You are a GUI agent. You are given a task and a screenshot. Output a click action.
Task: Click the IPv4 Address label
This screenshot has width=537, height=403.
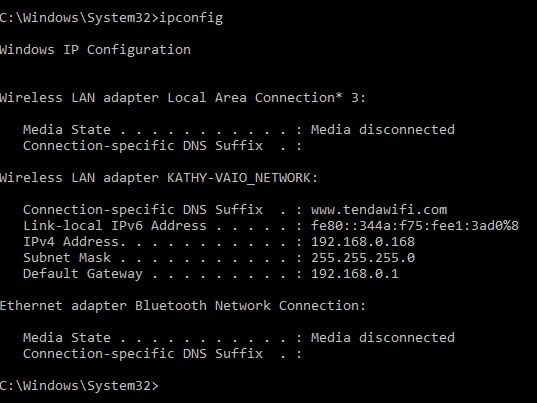point(71,242)
